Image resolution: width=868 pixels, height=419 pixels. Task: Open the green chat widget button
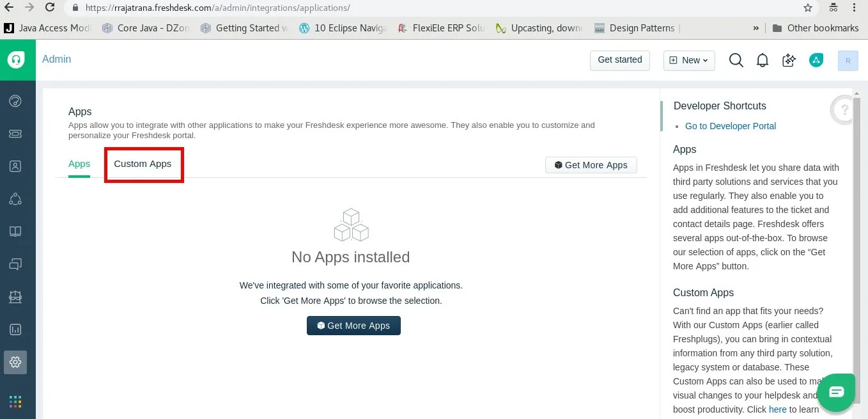point(836,392)
